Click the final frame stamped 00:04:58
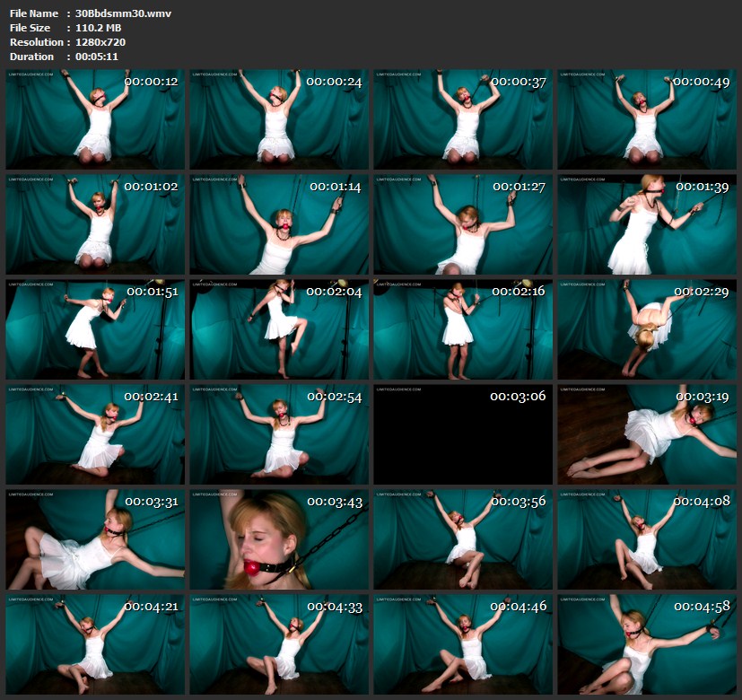 click(x=647, y=644)
